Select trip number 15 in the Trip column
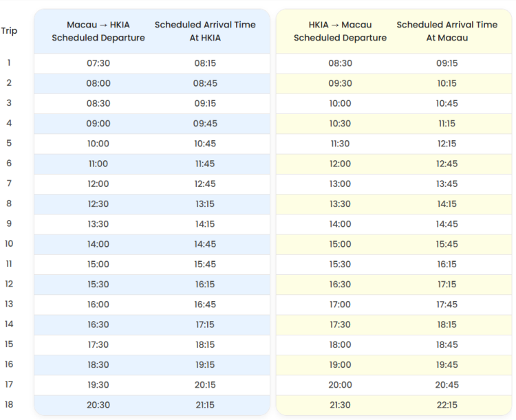Image resolution: width=516 pixels, height=420 pixels. pyautogui.click(x=9, y=344)
